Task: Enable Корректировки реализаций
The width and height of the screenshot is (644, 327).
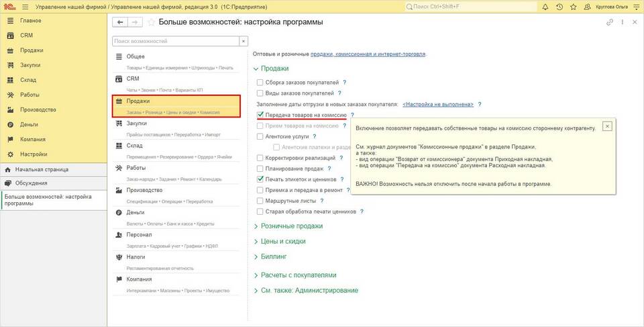Action: (x=260, y=158)
